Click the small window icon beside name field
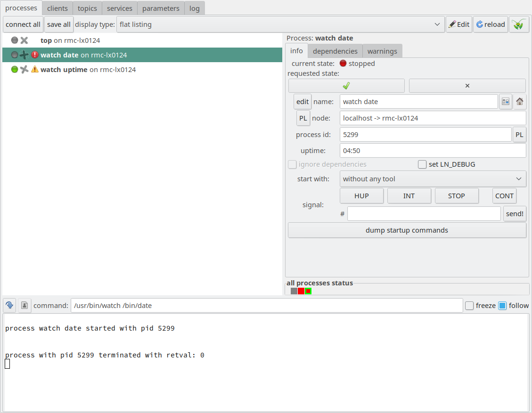This screenshot has width=532, height=413. click(506, 101)
